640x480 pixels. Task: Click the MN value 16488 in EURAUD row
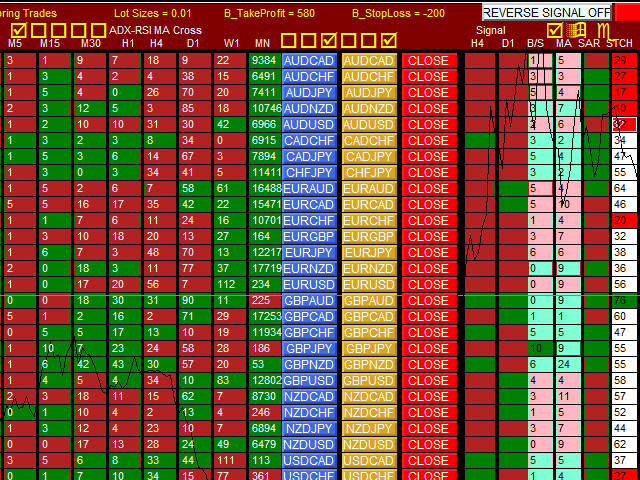(267, 188)
